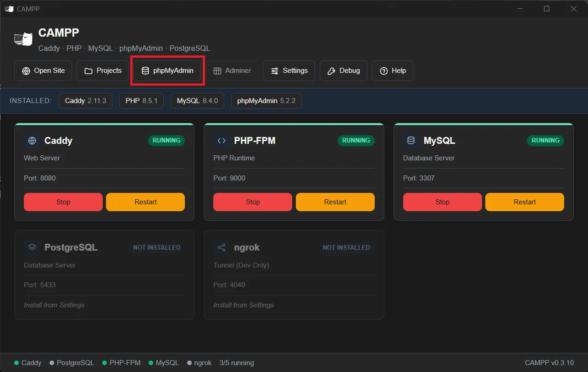Click the CAMPP cat logo in header
588x372 pixels.
coord(23,39)
